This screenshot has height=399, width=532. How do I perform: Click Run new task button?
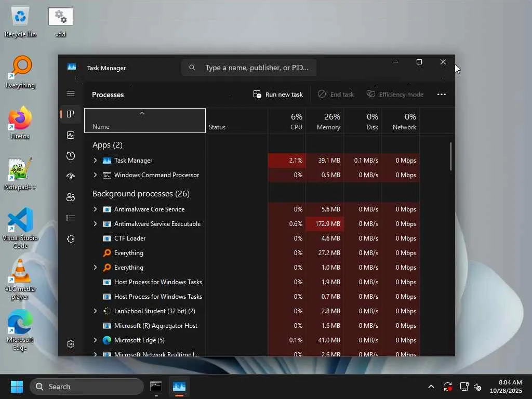[278, 95]
